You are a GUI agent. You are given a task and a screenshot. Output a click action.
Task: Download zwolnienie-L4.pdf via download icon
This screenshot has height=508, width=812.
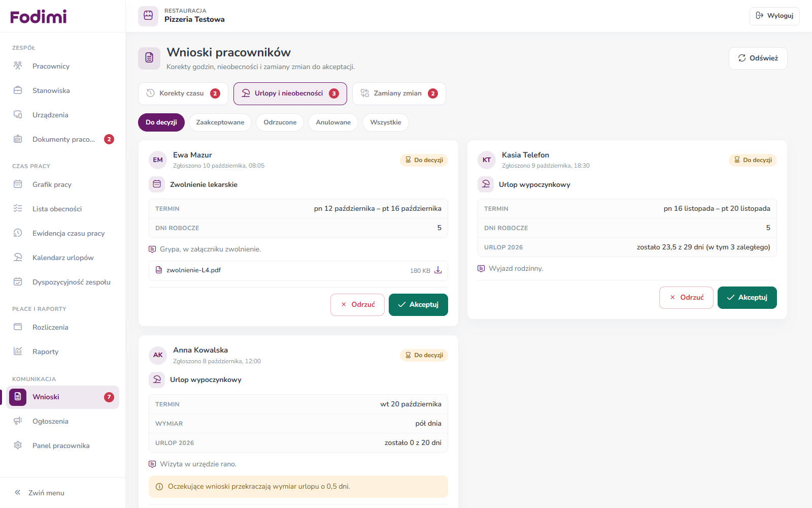coord(438,270)
